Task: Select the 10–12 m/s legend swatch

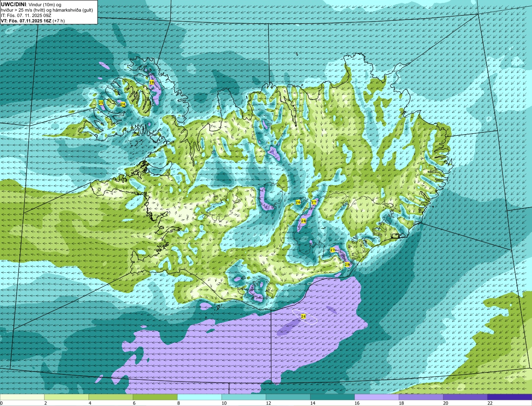Action: pos(244,397)
